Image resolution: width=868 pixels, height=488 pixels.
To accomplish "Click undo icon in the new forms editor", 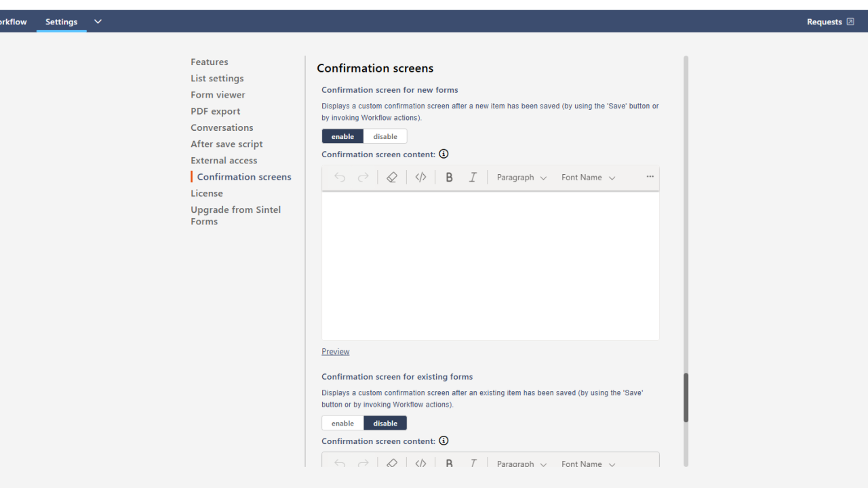I will (340, 178).
